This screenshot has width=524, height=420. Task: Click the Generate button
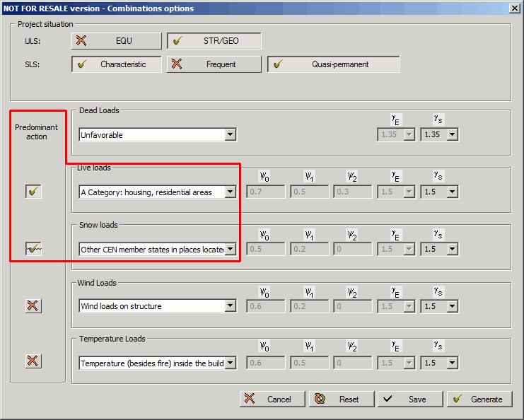tap(479, 399)
